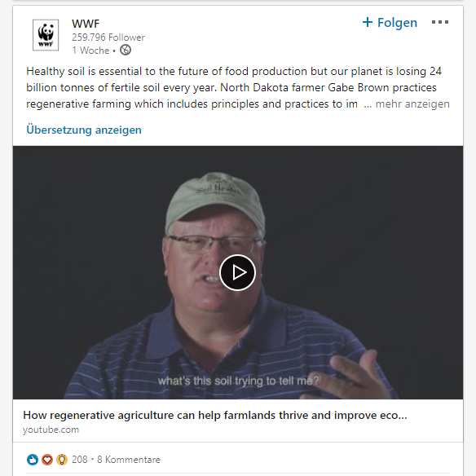The height and width of the screenshot is (476, 476).
Task: Click the youtube.com source link
Action: point(51,430)
